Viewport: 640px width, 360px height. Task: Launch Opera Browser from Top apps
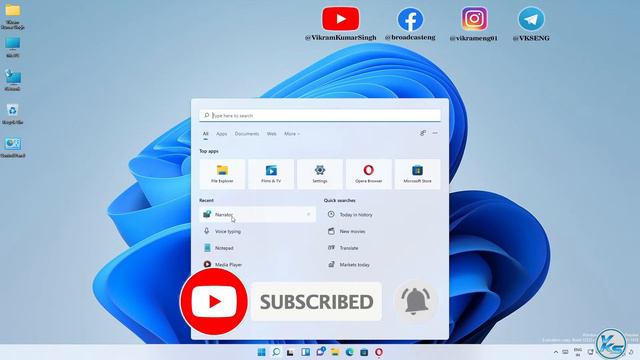point(369,174)
